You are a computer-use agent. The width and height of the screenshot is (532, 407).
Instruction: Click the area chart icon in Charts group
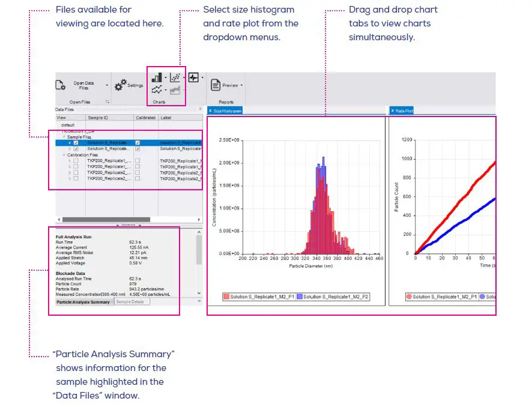(175, 91)
